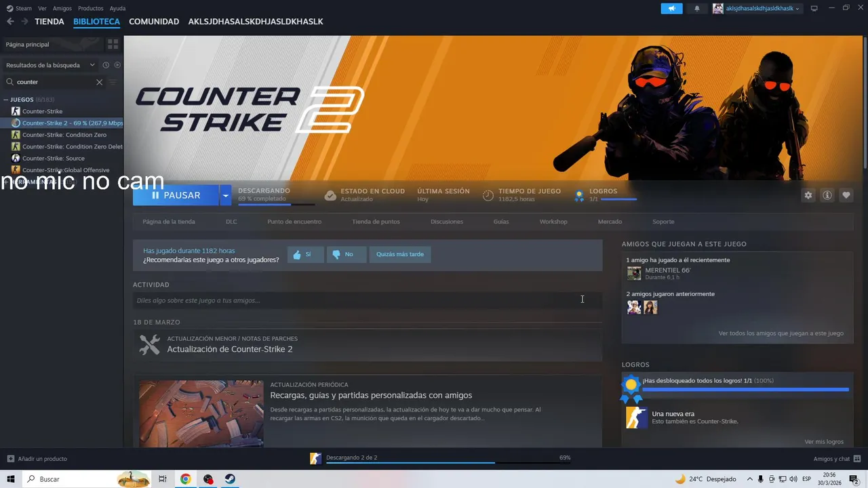Open Una nueva era achievement icon
This screenshot has width=868, height=488.
coord(637,418)
